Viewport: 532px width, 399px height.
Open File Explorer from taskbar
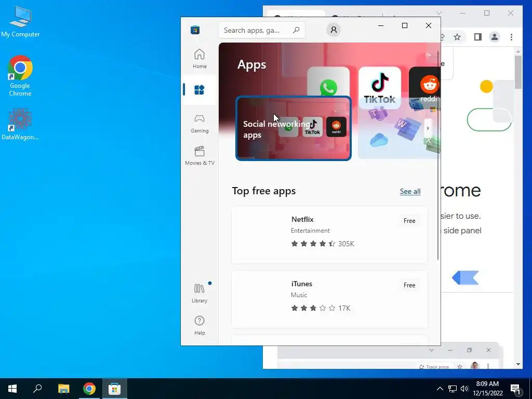pyautogui.click(x=63, y=389)
